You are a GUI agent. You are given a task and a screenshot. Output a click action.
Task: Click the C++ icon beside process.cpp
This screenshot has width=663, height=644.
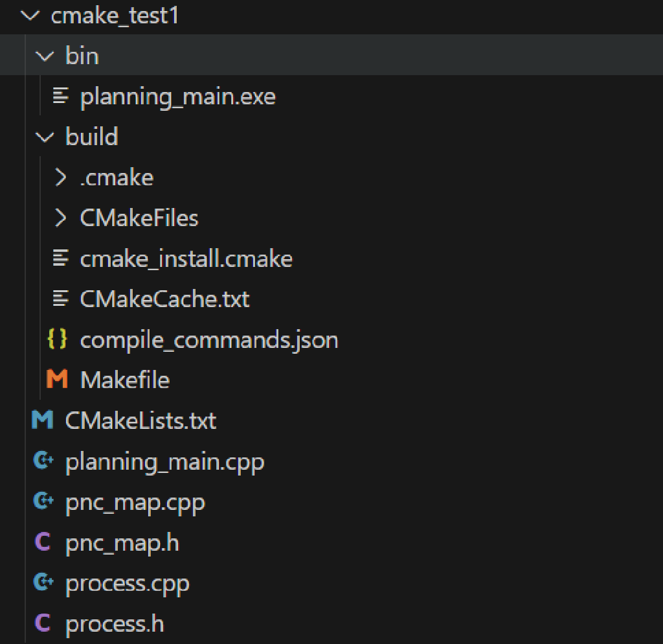(43, 583)
